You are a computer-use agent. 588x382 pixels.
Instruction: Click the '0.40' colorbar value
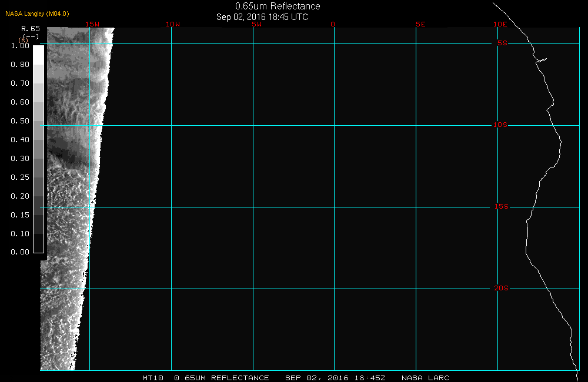pos(20,139)
